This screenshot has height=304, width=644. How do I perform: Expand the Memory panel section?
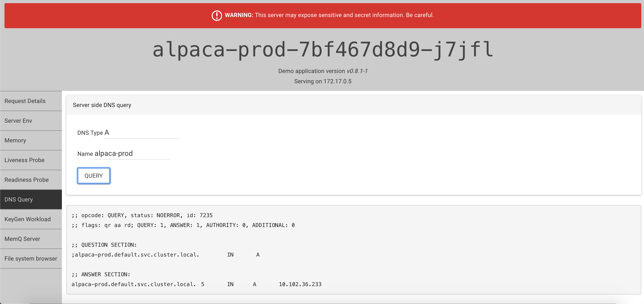[31, 140]
